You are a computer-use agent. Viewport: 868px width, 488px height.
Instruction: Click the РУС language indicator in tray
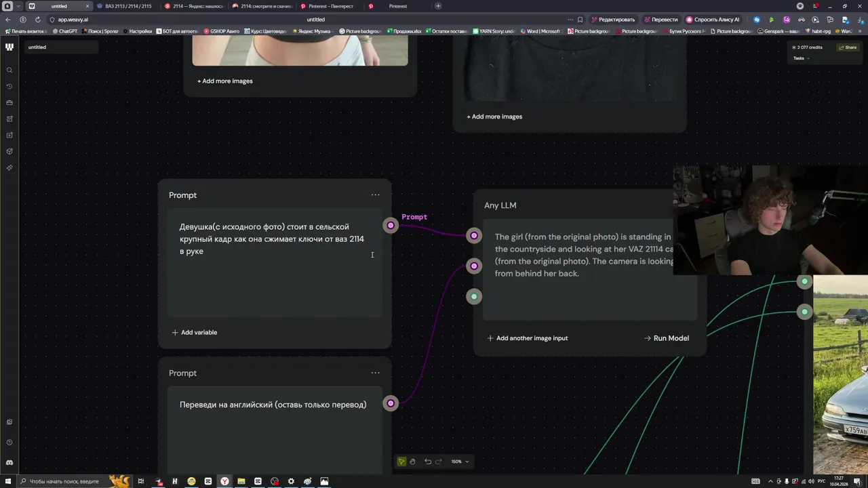tap(821, 481)
